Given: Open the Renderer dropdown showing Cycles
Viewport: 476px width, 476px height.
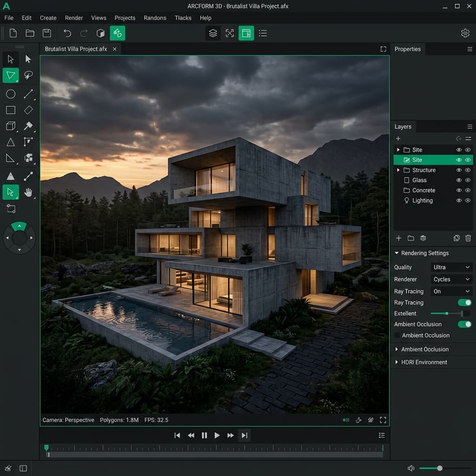Looking at the screenshot, I should coord(450,279).
